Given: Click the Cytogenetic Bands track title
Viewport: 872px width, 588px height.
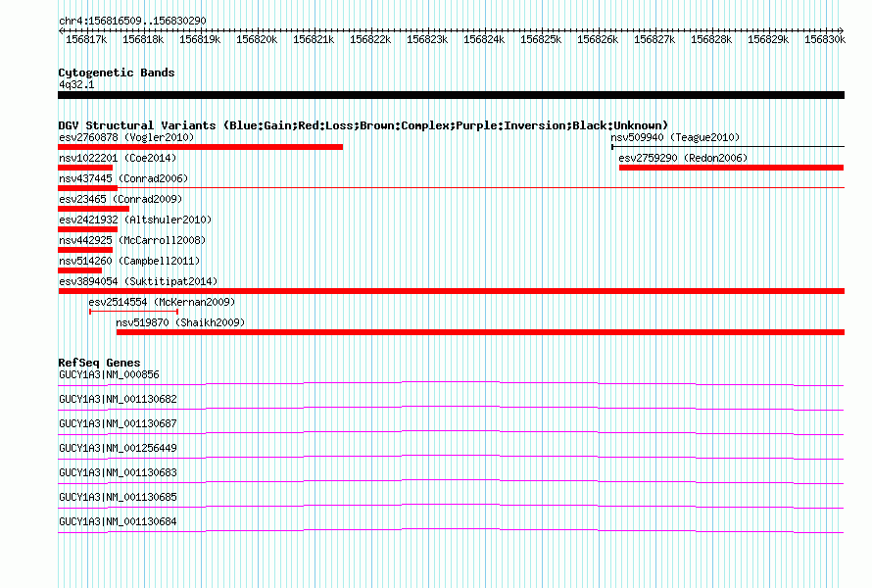Looking at the screenshot, I should [117, 73].
